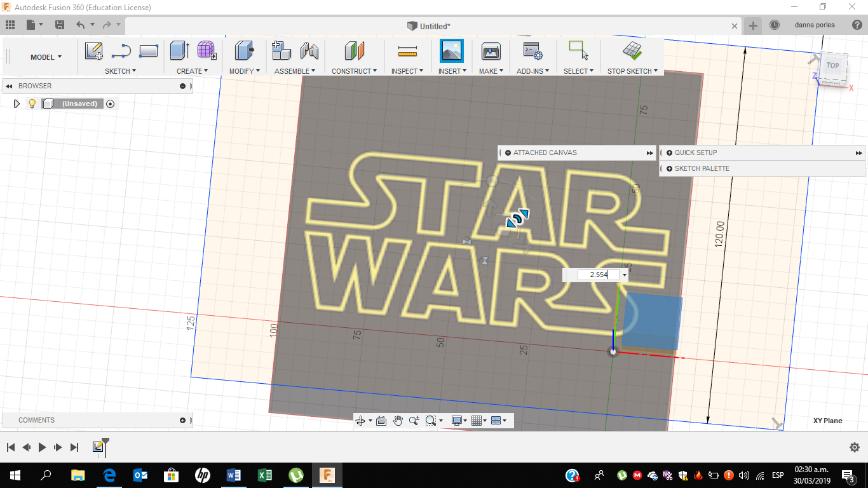Select the sketch feature in timeline

point(98,447)
